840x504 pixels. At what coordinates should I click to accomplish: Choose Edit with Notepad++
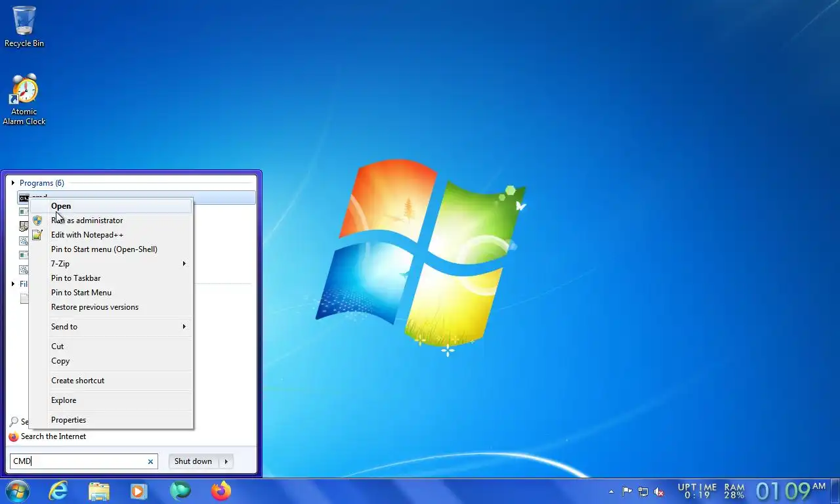112,235
